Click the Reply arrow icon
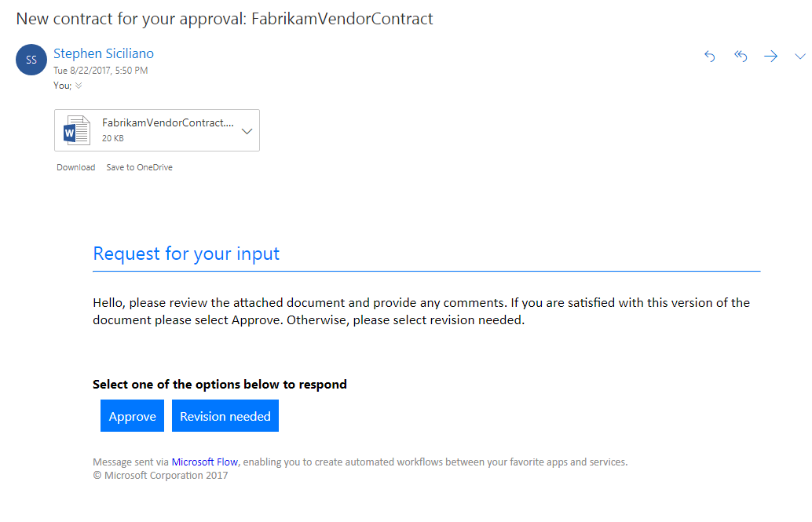 click(x=710, y=57)
